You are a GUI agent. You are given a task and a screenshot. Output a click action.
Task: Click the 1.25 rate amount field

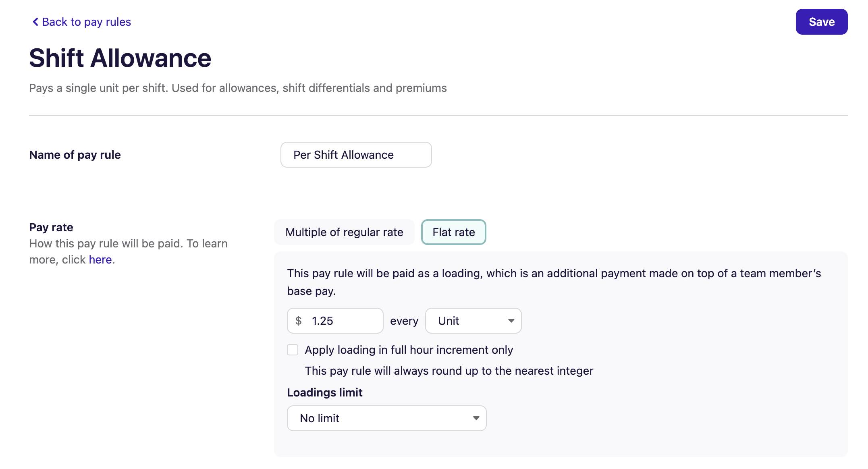click(x=340, y=321)
